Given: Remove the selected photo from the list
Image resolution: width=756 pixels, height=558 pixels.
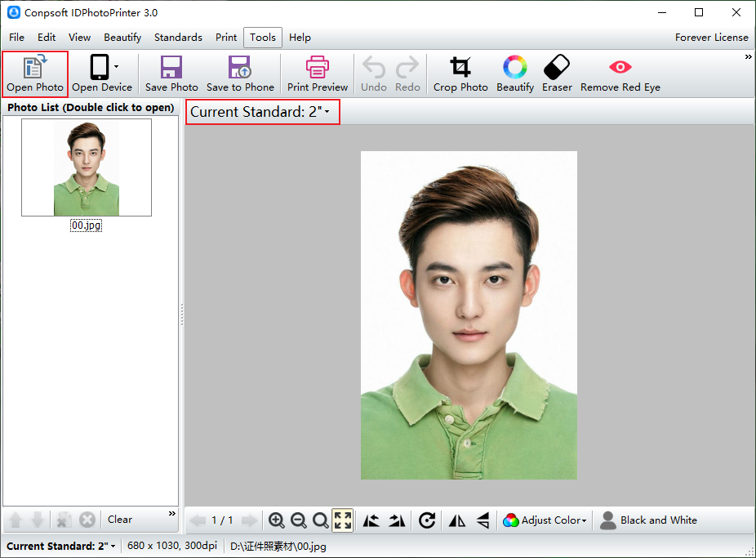Looking at the screenshot, I should pos(64,520).
